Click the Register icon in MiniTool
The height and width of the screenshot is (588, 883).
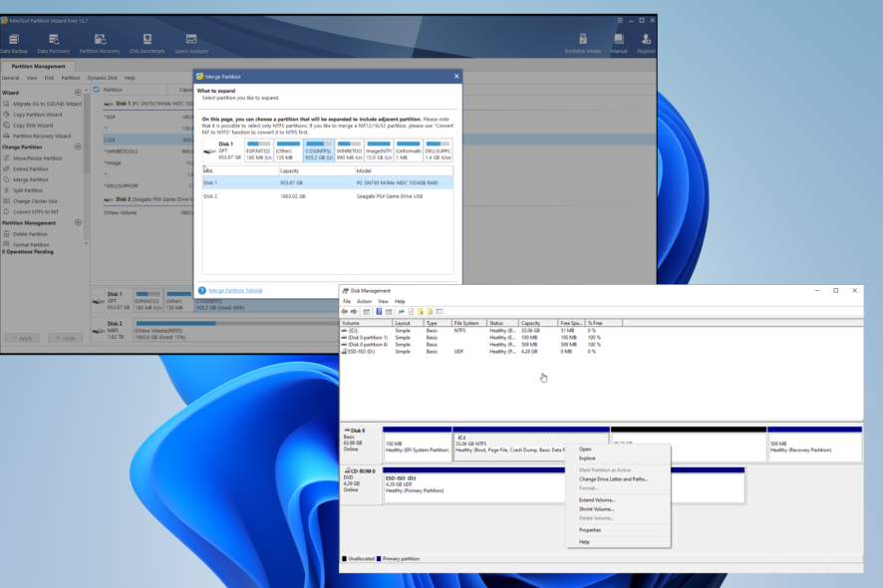(x=646, y=44)
